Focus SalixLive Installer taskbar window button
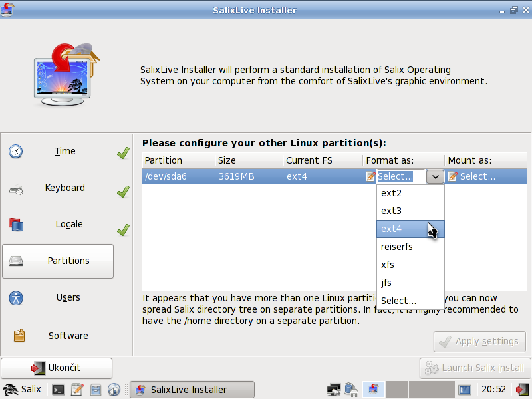Image resolution: width=532 pixels, height=399 pixels. pyautogui.click(x=192, y=390)
